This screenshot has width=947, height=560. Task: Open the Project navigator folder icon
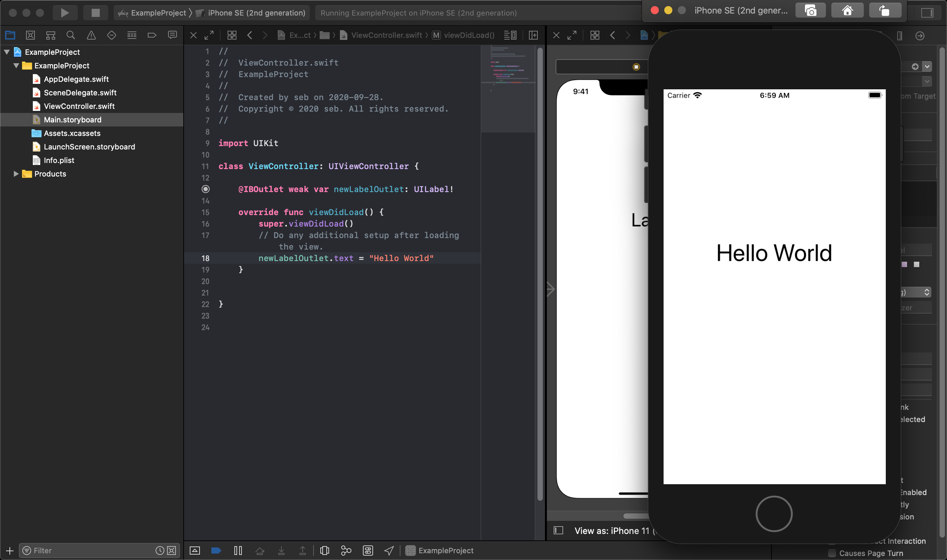tap(10, 35)
